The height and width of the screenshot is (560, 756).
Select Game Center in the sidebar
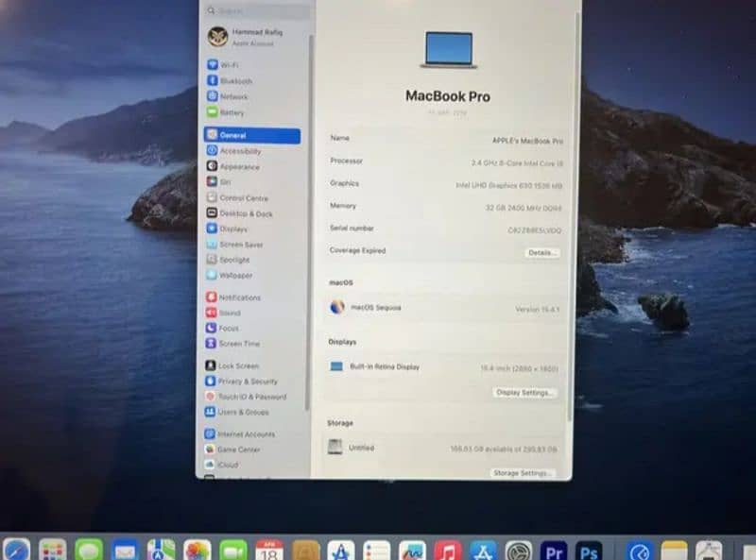pos(232,450)
